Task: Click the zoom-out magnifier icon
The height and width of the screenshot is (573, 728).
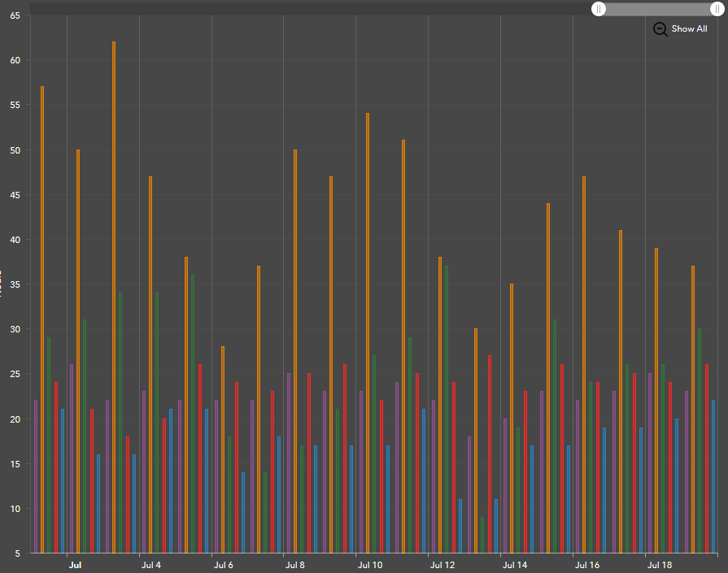Action: tap(660, 28)
